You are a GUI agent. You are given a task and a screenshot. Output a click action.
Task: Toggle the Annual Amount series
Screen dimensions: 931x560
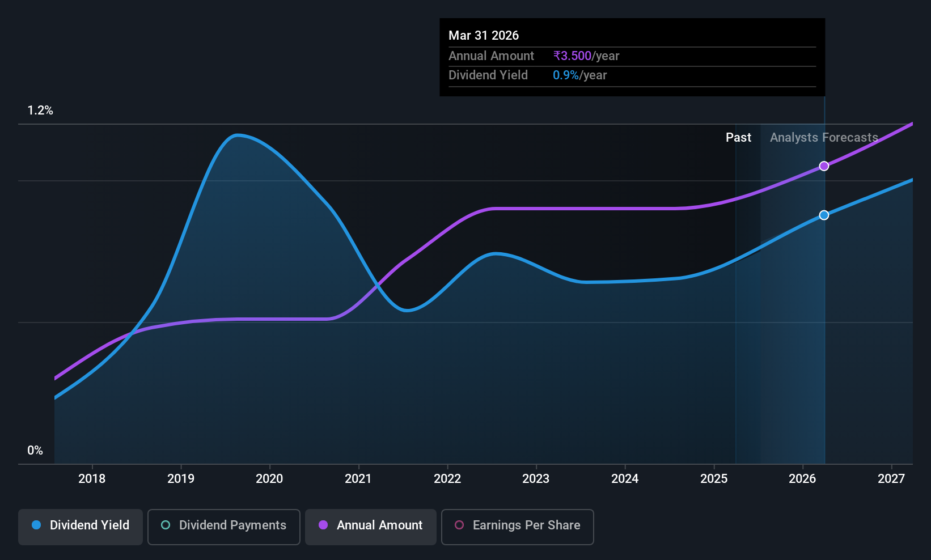click(371, 527)
